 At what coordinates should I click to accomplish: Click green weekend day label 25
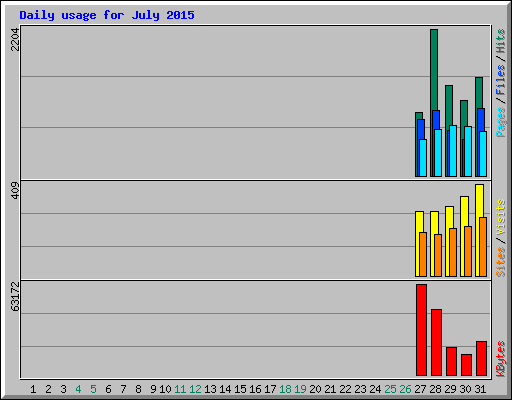pyautogui.click(x=390, y=389)
